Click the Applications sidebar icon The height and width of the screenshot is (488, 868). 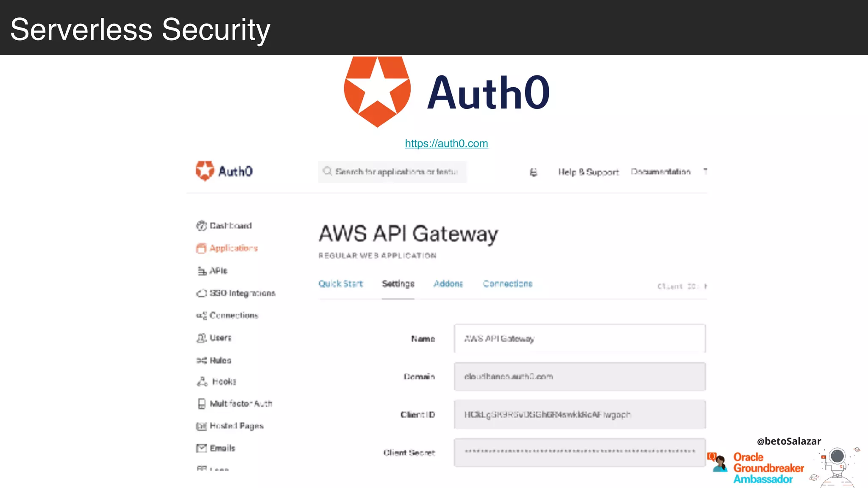point(201,248)
